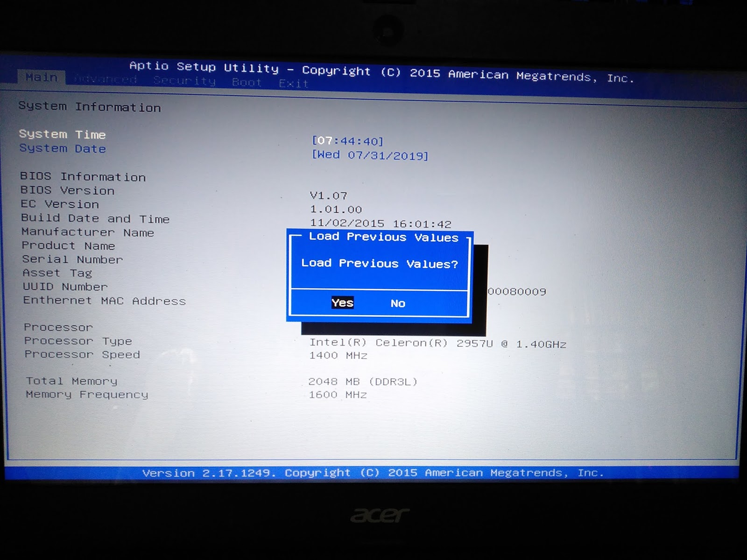Go to the Boot tab
Screen dimensions: 747x560
[247, 82]
